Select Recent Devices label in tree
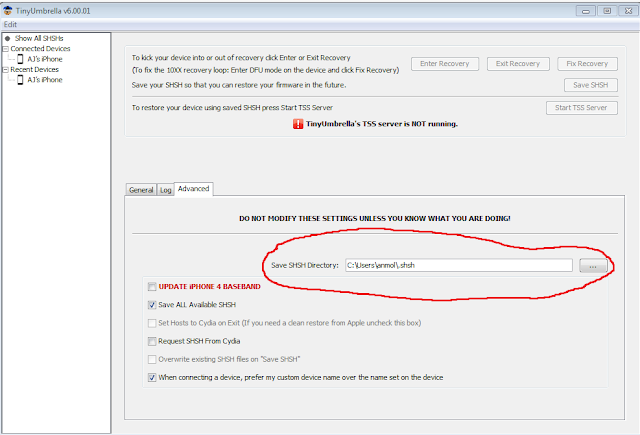 (x=35, y=69)
